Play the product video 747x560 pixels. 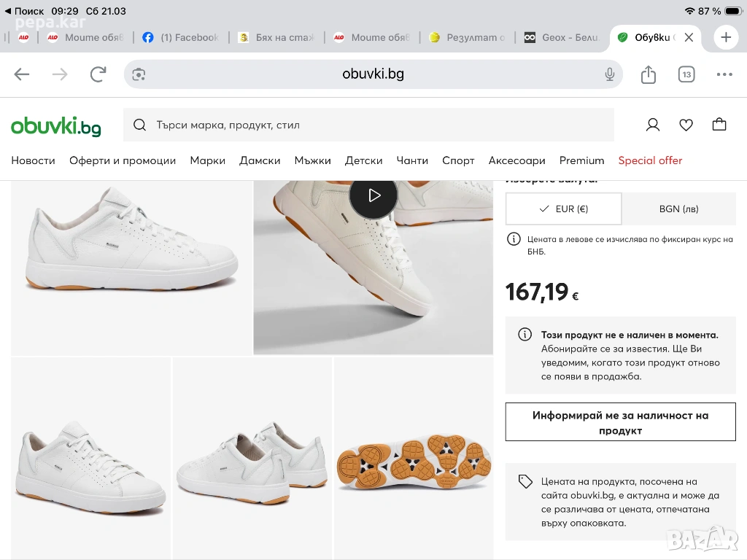pos(373,195)
